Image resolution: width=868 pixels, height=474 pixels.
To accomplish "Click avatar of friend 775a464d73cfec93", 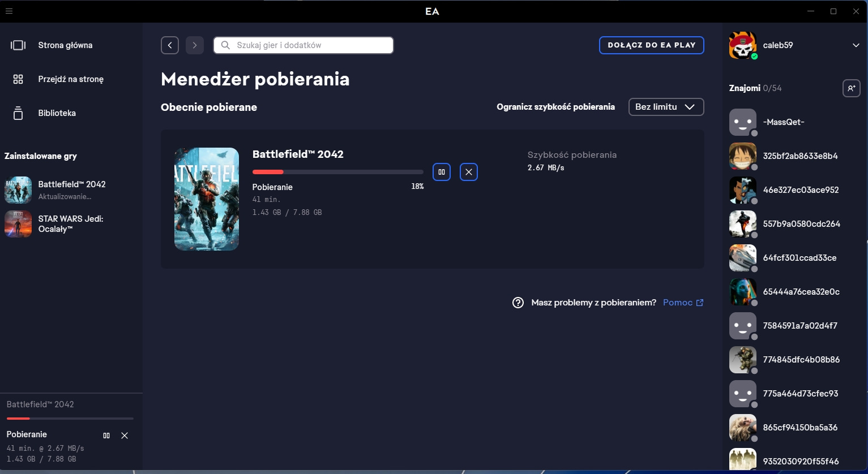I will coord(743,394).
